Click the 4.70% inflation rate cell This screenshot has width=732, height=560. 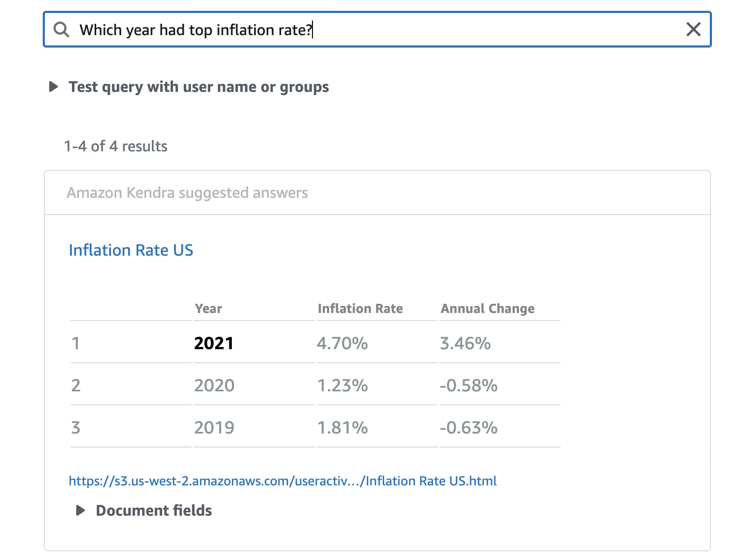(342, 343)
